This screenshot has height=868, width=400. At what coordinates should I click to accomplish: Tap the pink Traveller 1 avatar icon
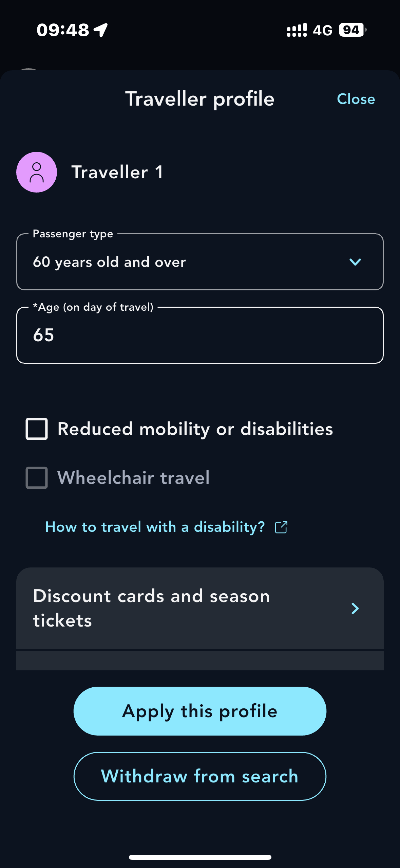click(x=37, y=172)
